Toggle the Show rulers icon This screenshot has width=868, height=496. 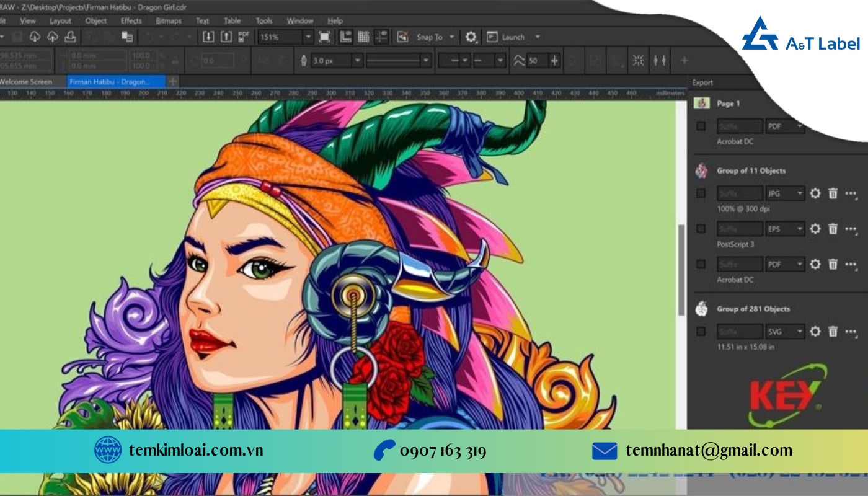[x=346, y=37]
